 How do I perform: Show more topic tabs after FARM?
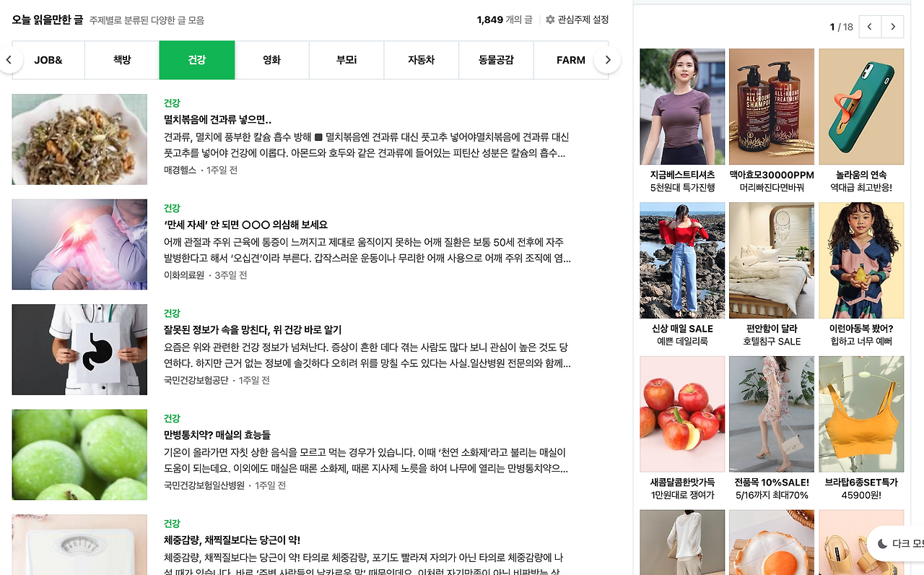[608, 60]
